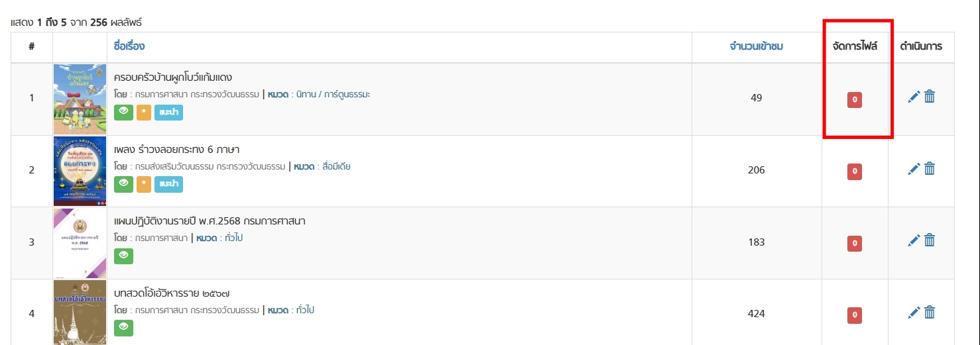Toggle green eye visibility badge in row 4
Image resolution: width=980 pixels, height=345 pixels.
pyautogui.click(x=123, y=327)
